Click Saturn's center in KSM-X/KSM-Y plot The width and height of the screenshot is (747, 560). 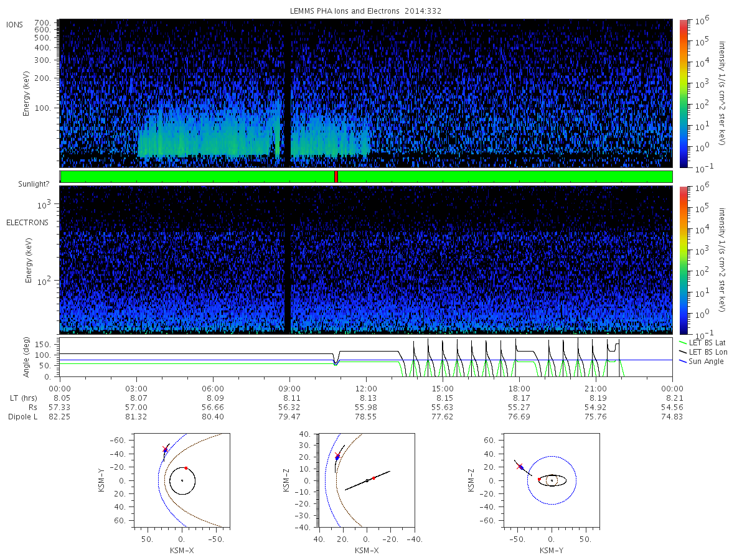(182, 480)
